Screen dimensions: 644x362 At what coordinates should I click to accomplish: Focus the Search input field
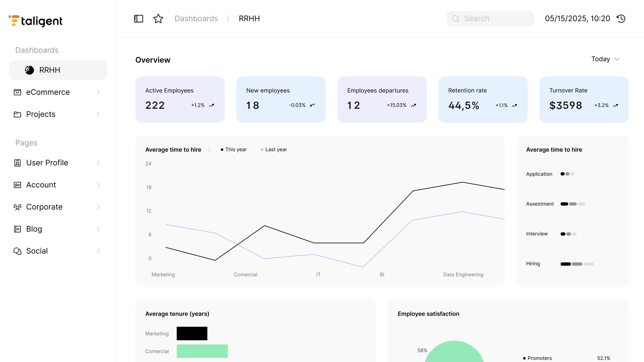(x=490, y=19)
